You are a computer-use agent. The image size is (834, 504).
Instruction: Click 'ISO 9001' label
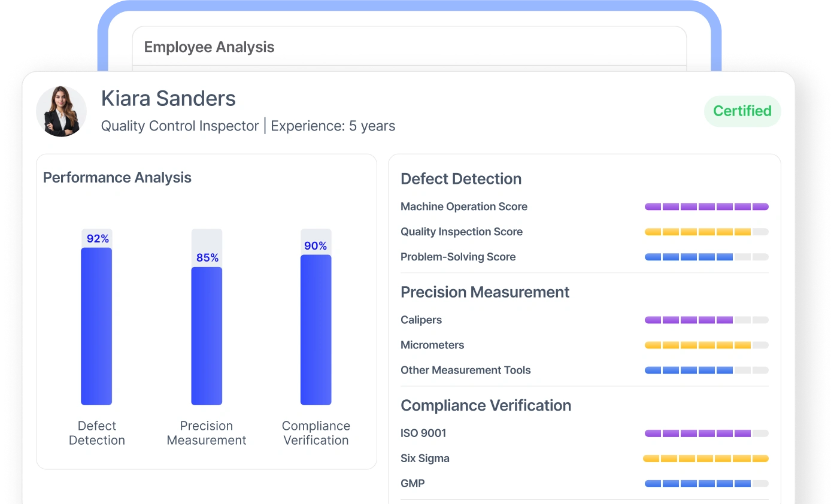tap(423, 433)
